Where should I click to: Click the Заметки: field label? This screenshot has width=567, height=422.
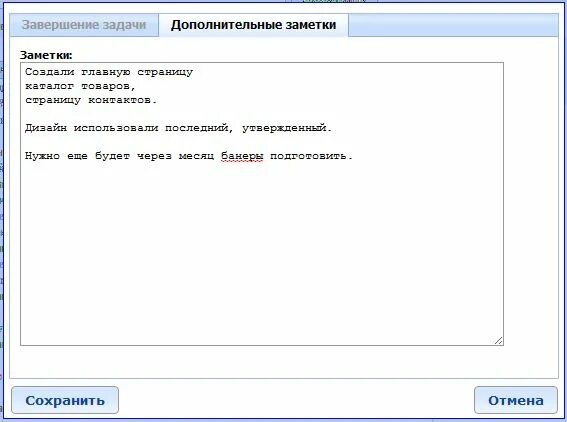coord(46,55)
